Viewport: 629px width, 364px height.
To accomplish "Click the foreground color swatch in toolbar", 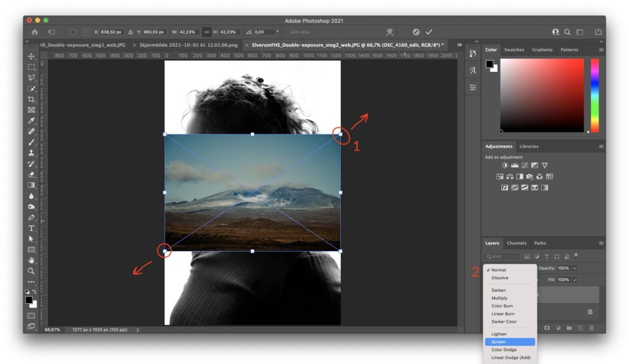I will pos(29,300).
